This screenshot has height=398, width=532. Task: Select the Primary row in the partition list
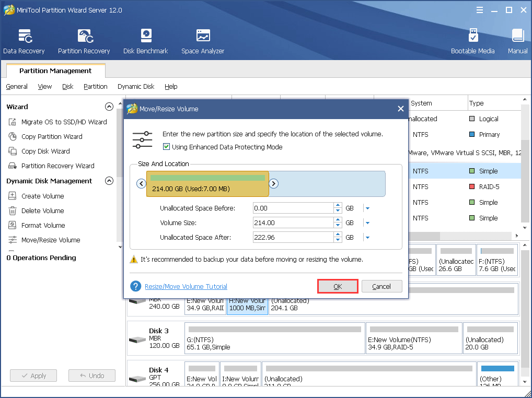[x=465, y=134]
